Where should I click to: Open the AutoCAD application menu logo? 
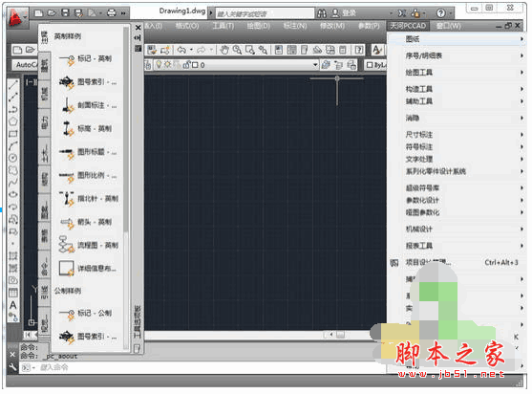pos(16,17)
